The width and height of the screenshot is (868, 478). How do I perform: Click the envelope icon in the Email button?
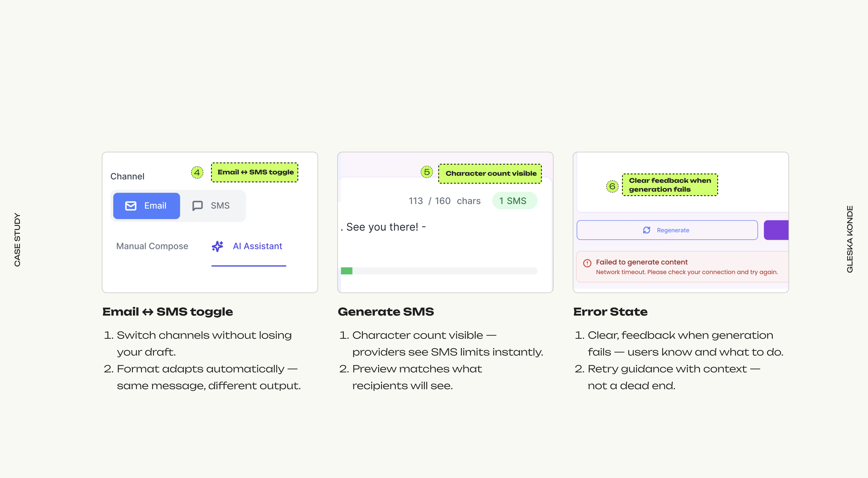tap(131, 206)
